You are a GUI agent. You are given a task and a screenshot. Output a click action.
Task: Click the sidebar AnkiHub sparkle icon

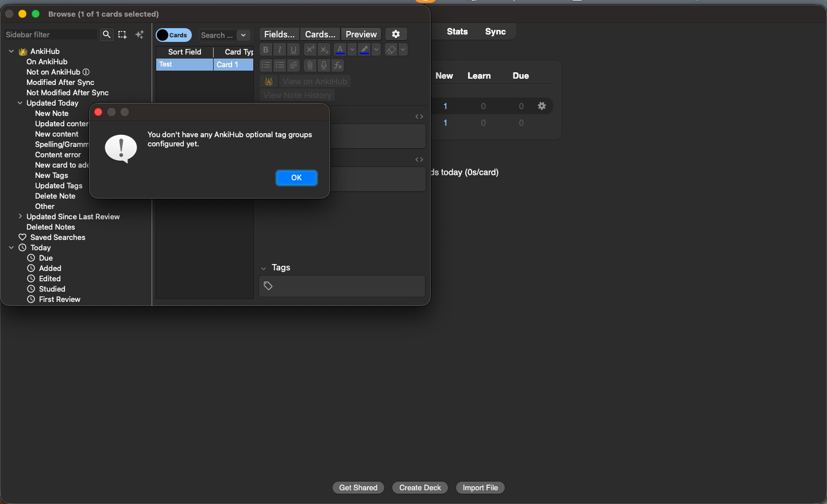point(140,35)
